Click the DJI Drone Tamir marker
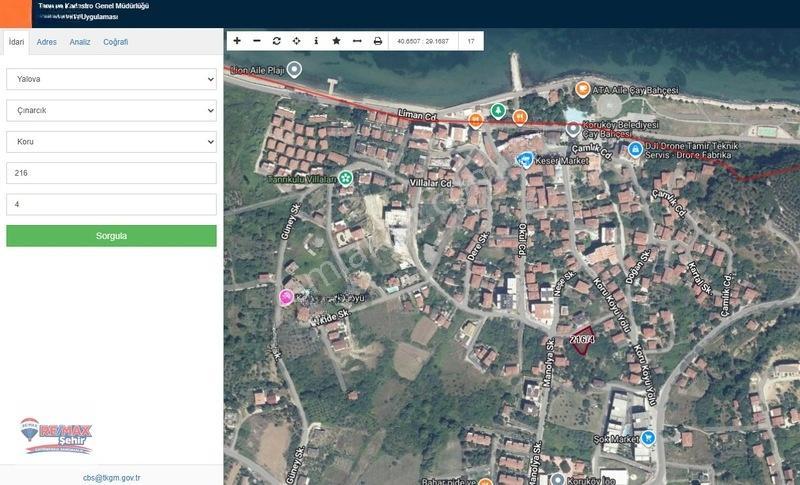This screenshot has height=485, width=800. point(635,149)
